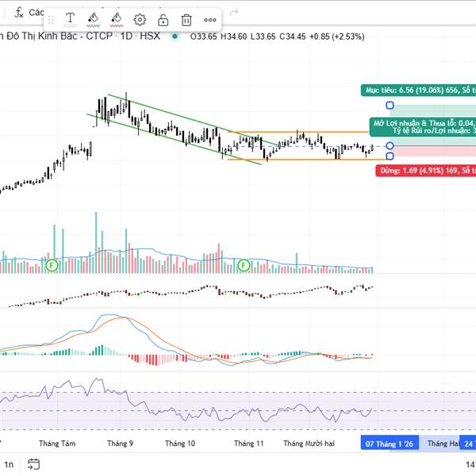Select the 1n time range button

8,464
